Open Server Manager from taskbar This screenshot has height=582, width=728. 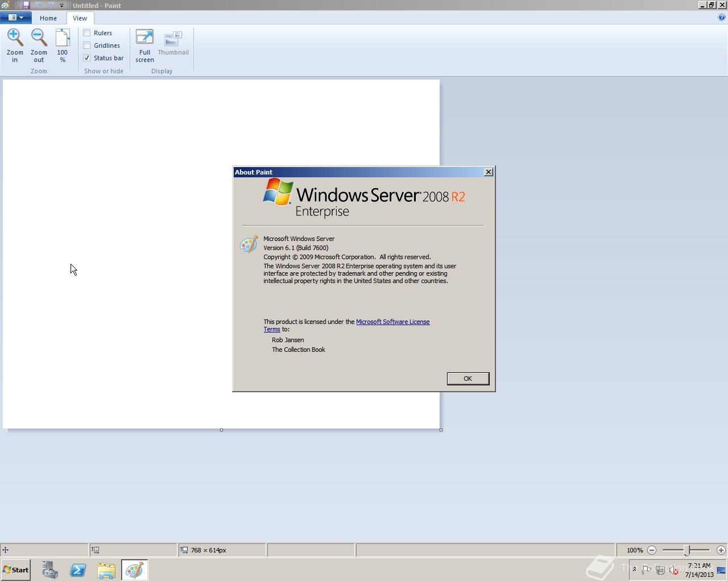(49, 570)
